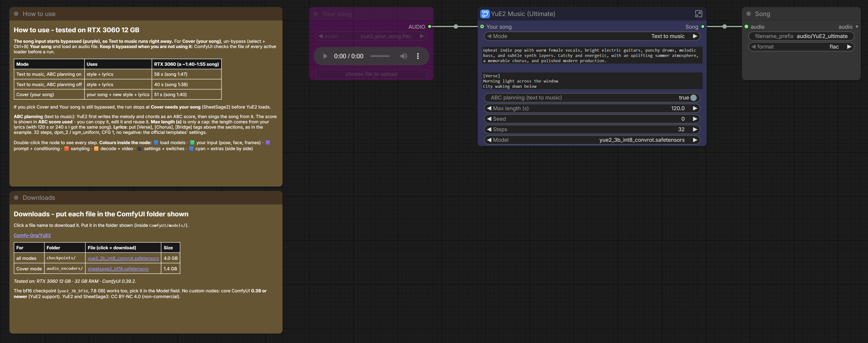Open audio player more options menu
868x343 pixels.
coord(418,56)
